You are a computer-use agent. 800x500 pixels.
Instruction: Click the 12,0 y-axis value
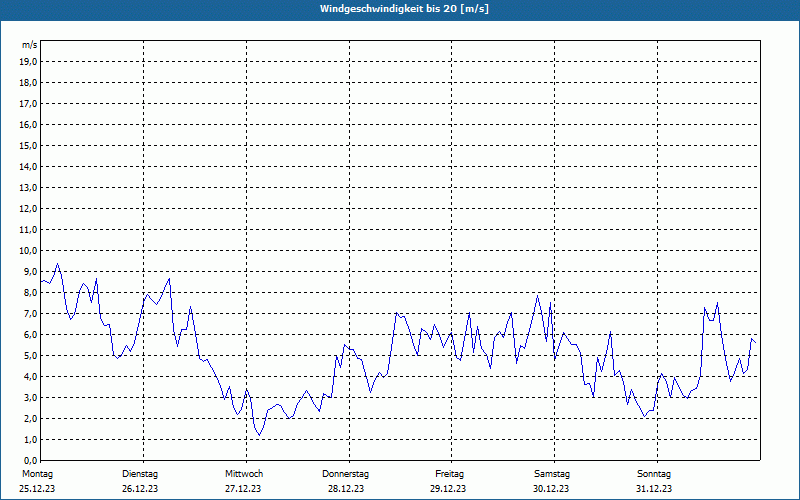pos(28,208)
